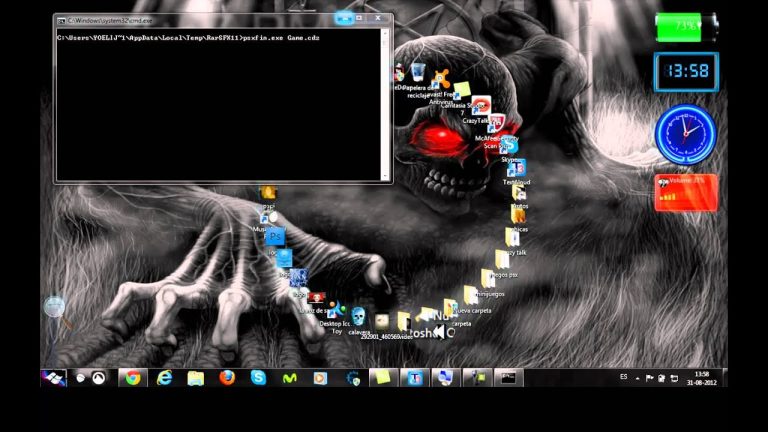The height and width of the screenshot is (432, 768).
Task: Show hidden tray icons arrow
Action: click(x=637, y=378)
